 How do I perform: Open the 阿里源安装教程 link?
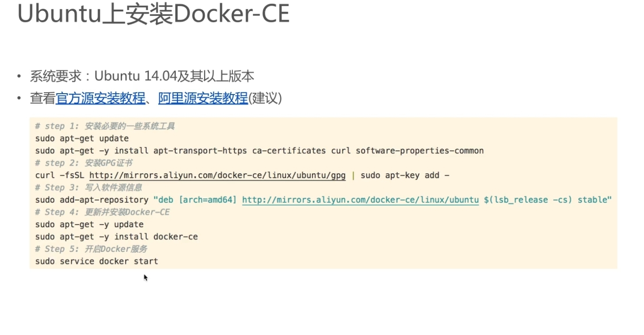click(203, 98)
